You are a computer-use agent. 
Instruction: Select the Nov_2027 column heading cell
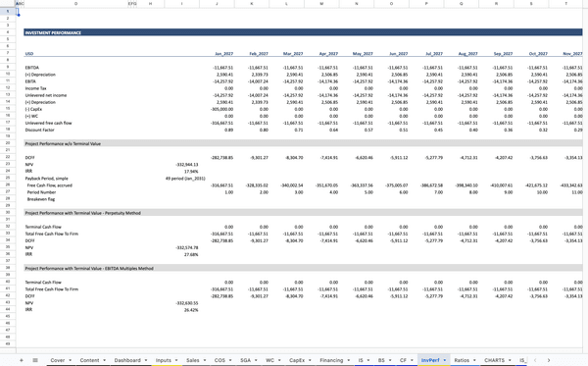click(572, 54)
